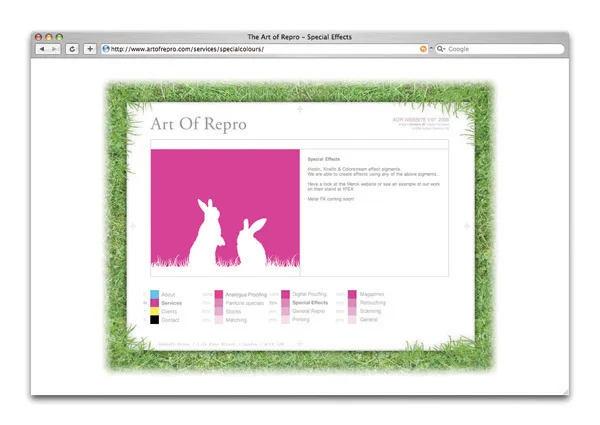This screenshot has width=600, height=425.
Task: Select Magazines in the services menu
Action: click(x=372, y=294)
